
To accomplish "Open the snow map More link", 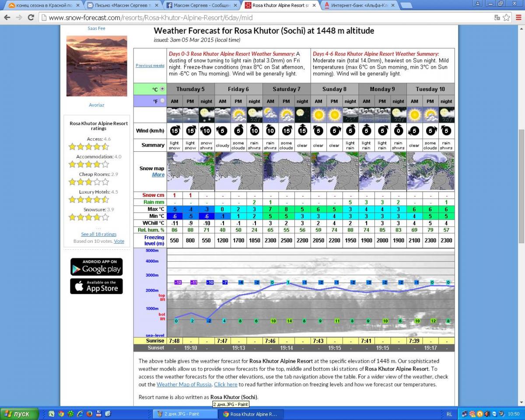I will tap(158, 175).
